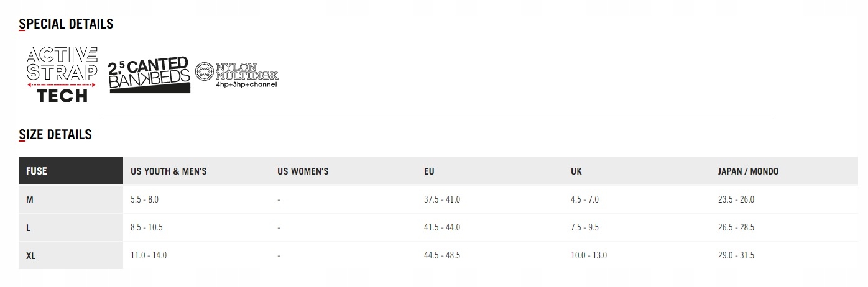868x287 pixels.
Task: Click the Active Strap Tech icon
Action: pos(62,75)
